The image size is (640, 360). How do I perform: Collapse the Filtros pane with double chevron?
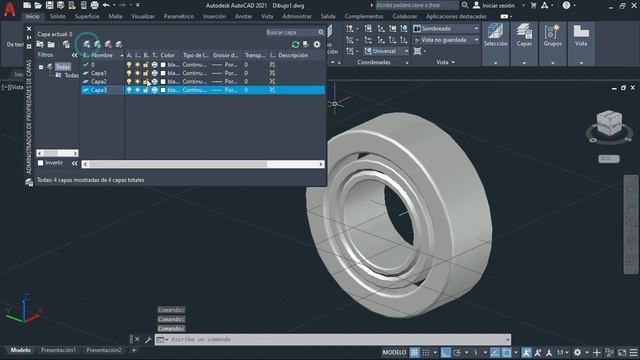(74, 55)
